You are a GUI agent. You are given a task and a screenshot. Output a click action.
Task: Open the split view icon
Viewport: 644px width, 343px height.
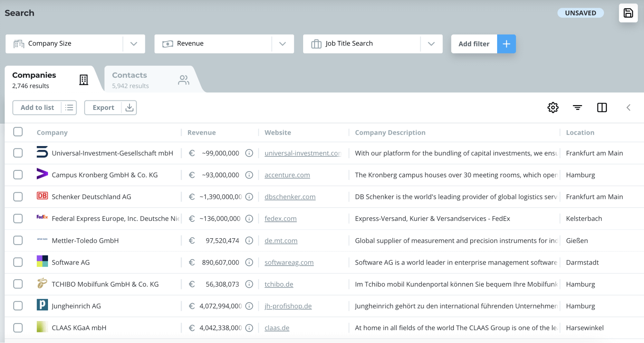(x=602, y=107)
